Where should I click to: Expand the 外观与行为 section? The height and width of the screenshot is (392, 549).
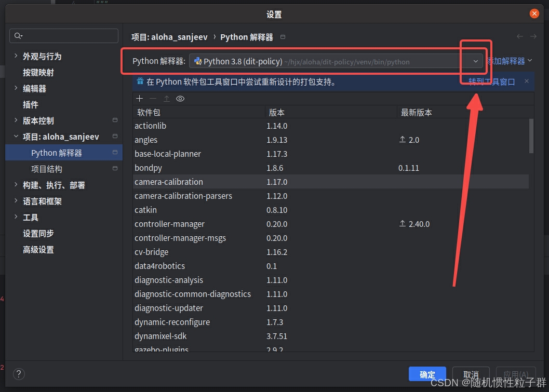point(16,56)
